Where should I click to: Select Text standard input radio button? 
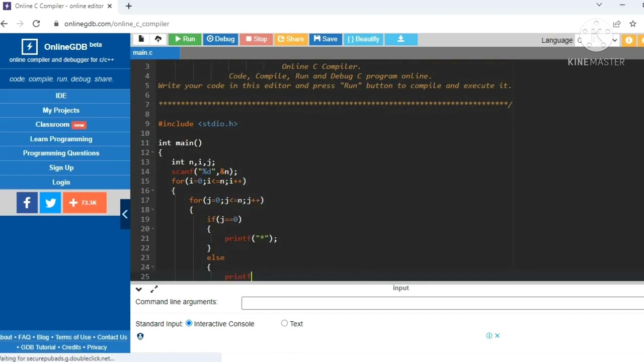click(x=285, y=323)
